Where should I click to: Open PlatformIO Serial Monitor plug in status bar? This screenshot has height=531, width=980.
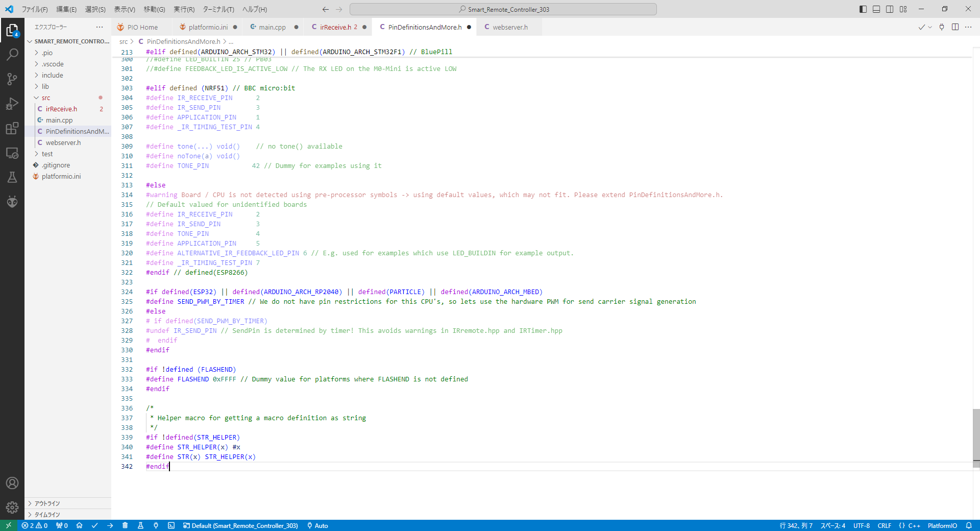156,525
